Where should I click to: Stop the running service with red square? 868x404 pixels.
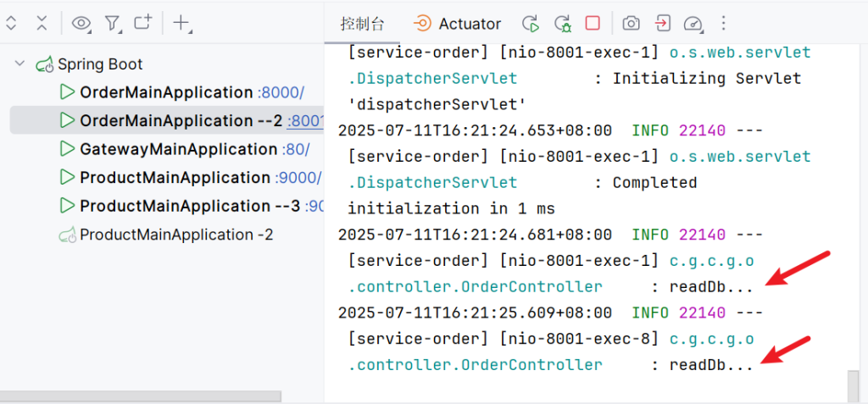[x=593, y=24]
